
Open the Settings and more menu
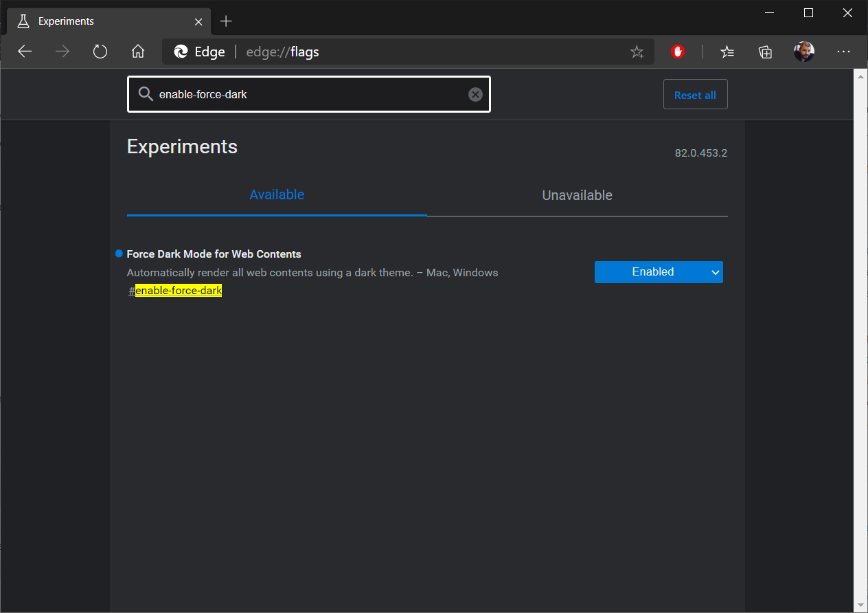click(x=843, y=52)
